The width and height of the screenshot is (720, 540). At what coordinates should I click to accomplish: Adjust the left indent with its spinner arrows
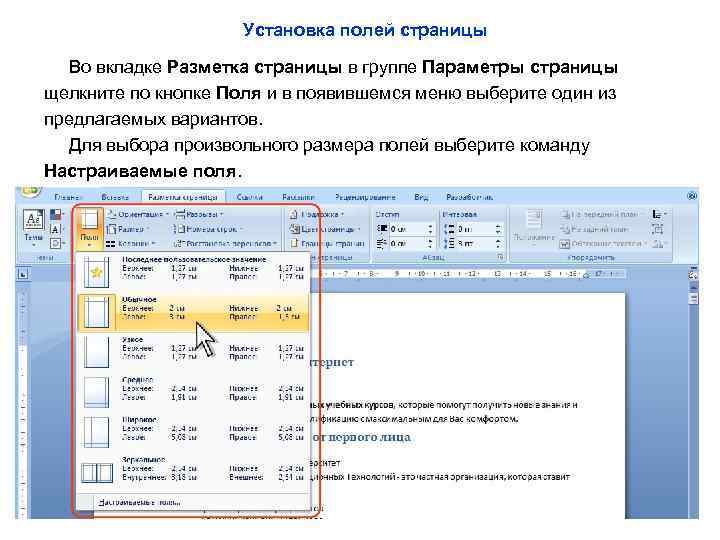[430, 229]
